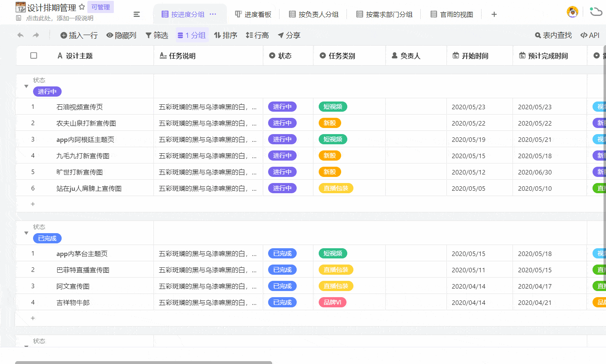606x364 pixels.
Task: Select due date 2020/06/30 cell
Action: 550,172
